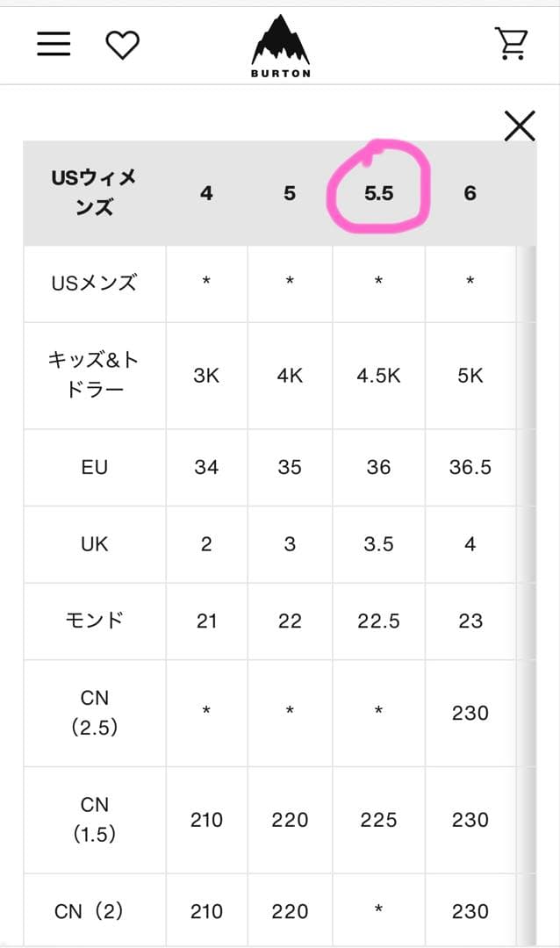The width and height of the screenshot is (560, 948).
Task: Click the USウィメンズ header cell
Action: [94, 193]
